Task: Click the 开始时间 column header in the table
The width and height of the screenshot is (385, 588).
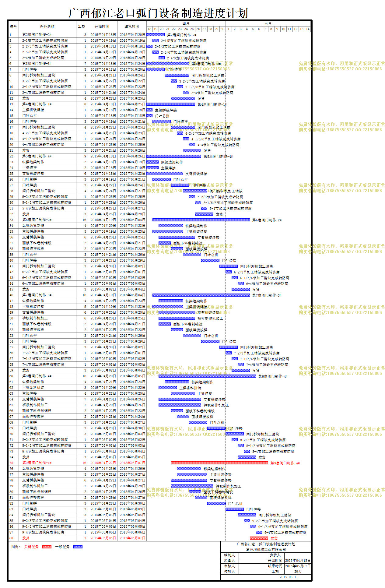Action: 102,26
